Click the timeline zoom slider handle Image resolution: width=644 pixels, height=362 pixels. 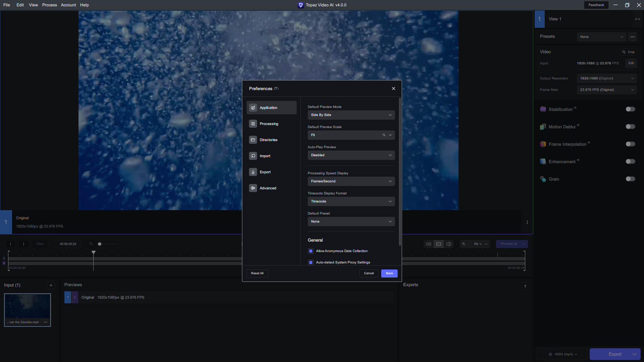[100, 244]
